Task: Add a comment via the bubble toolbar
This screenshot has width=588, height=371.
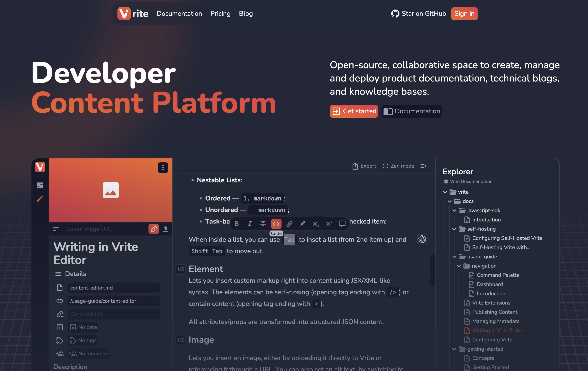Action: [342, 224]
